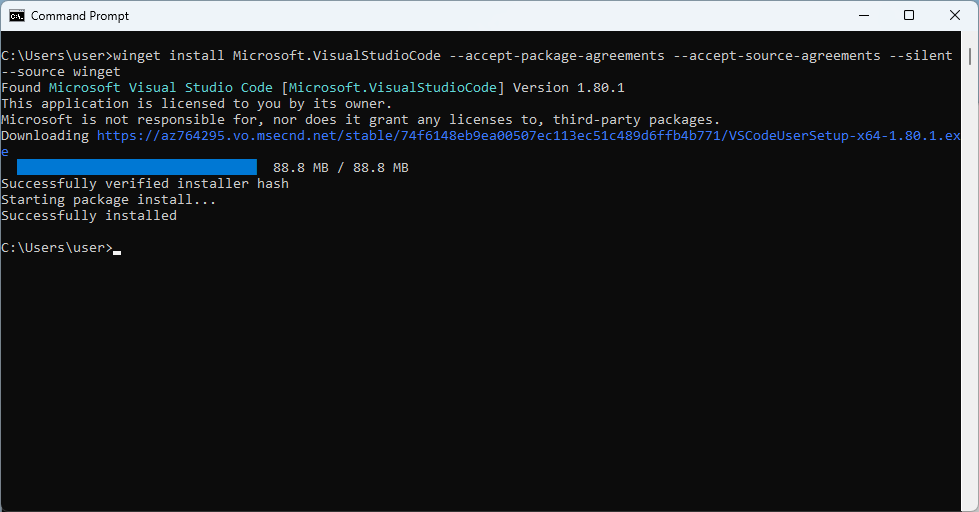Screen dimensions: 979x512
Task: Close the Command Prompt window
Action: tap(955, 16)
